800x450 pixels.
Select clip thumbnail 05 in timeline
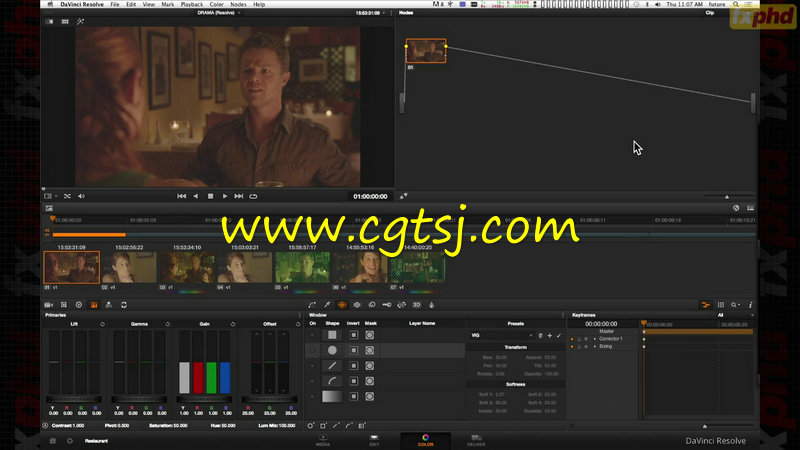coord(303,267)
